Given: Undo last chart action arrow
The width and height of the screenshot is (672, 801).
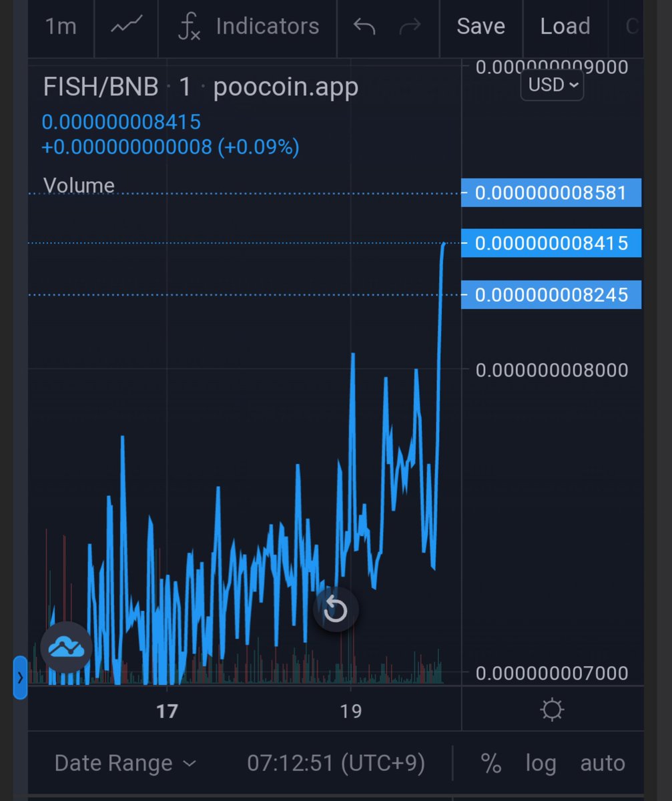Looking at the screenshot, I should (x=364, y=27).
